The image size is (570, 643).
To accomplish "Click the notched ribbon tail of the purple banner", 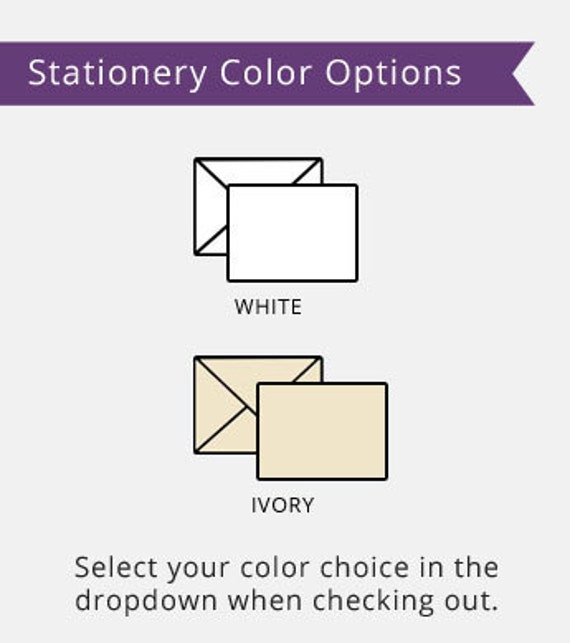I will [x=523, y=73].
